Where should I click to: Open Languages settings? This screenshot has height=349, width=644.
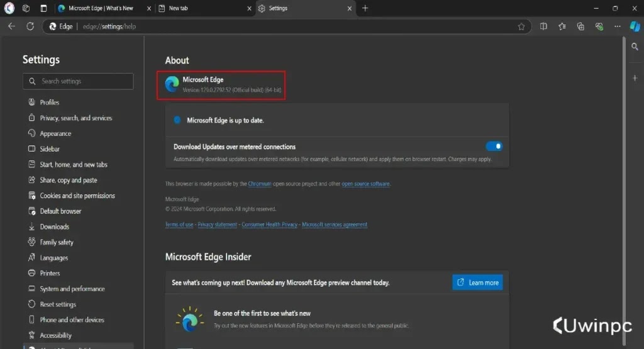point(54,258)
